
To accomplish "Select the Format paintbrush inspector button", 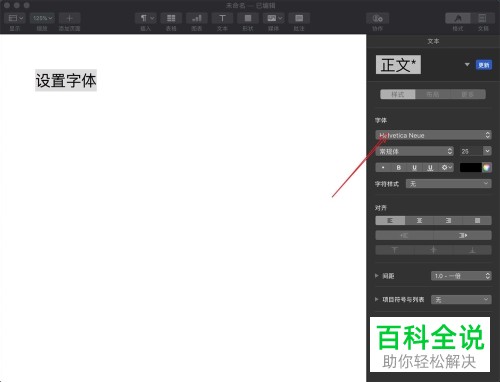I will [x=458, y=18].
